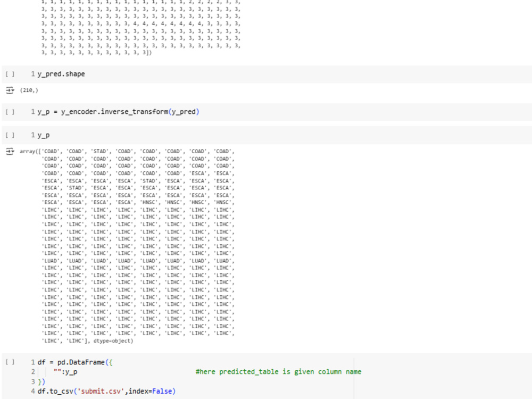Run the y_encoder.inverse_transform cell
Screen dimensions: 532x399
(x=10, y=112)
